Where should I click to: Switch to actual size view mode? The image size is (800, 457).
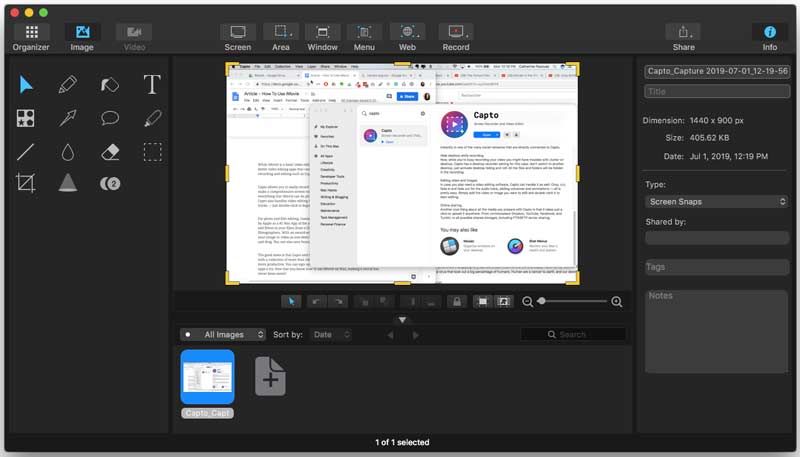click(504, 301)
